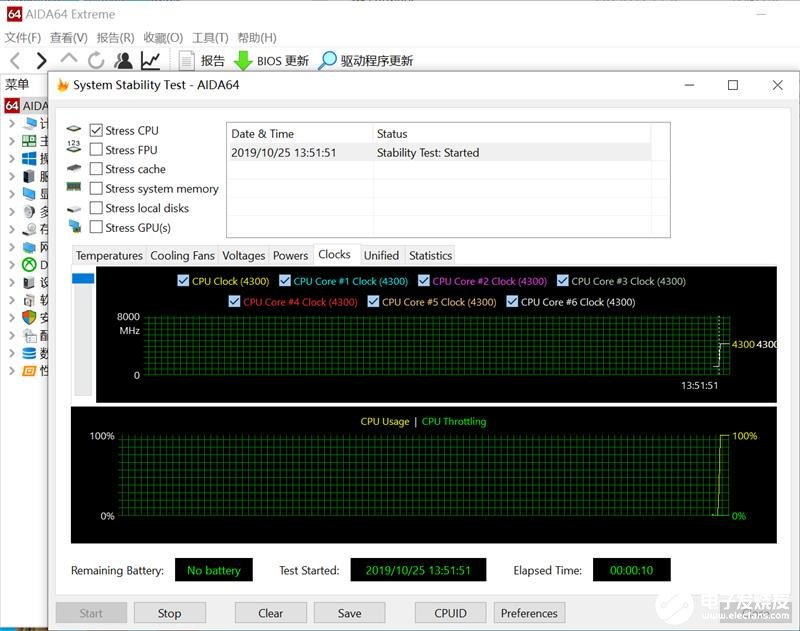The width and height of the screenshot is (800, 631).
Task: Click the AIDA64 root icon in sidebar tree
Action: 12,106
